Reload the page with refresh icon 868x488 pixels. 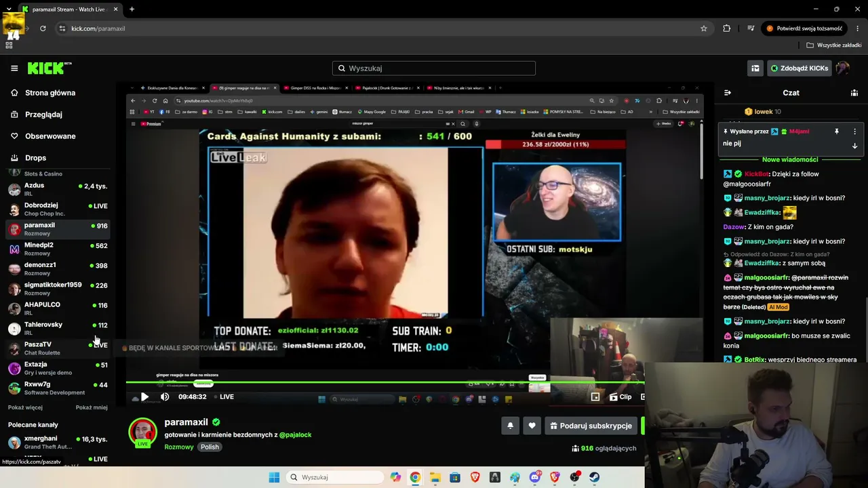pyautogui.click(x=43, y=28)
